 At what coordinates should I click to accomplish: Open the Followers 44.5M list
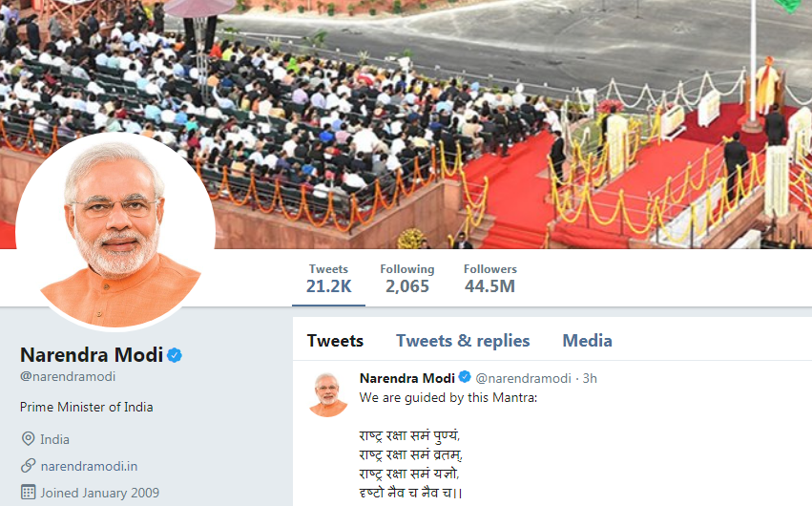pos(489,279)
